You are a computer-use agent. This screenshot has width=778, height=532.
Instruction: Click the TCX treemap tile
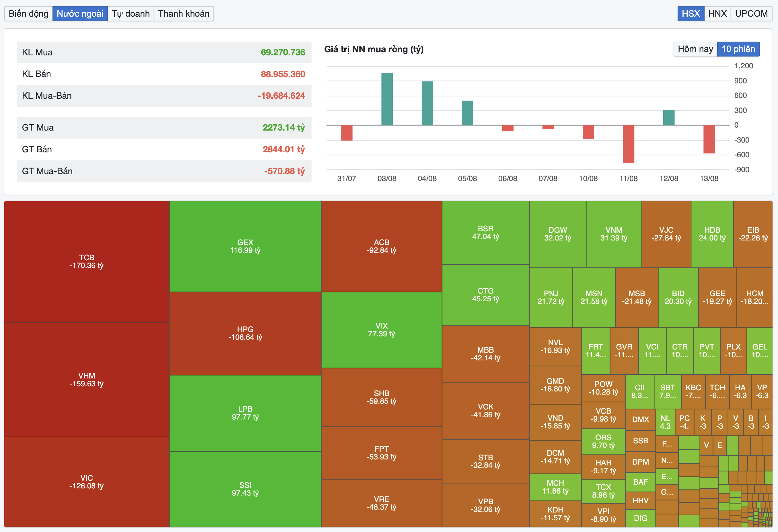[x=604, y=491]
